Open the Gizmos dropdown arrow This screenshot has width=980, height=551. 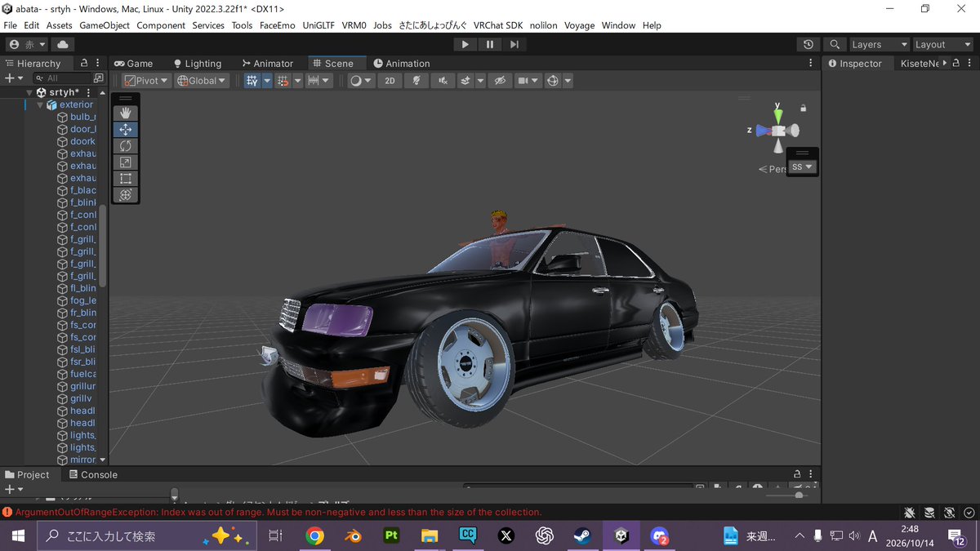(x=568, y=80)
